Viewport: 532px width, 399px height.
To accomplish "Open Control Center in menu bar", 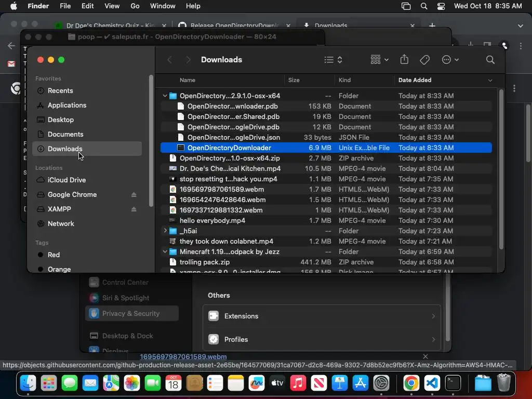I will click(x=441, y=6).
